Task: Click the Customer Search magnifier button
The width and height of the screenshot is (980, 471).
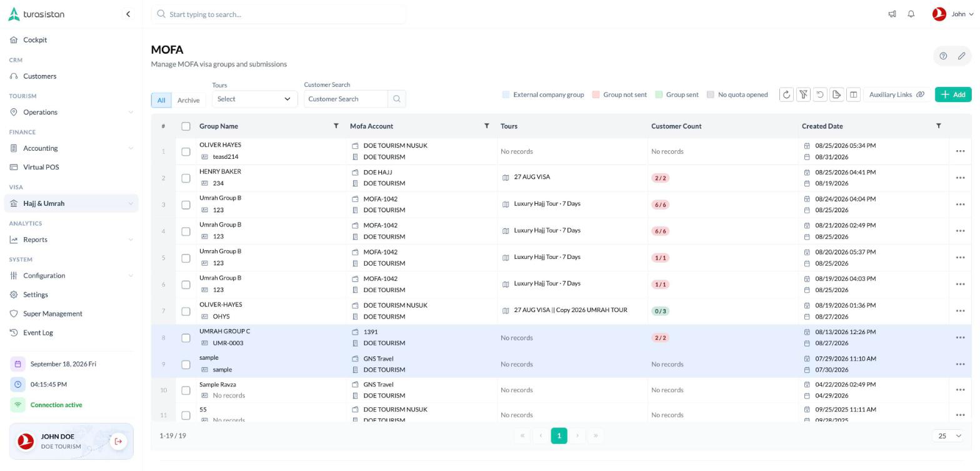Action: pyautogui.click(x=396, y=99)
